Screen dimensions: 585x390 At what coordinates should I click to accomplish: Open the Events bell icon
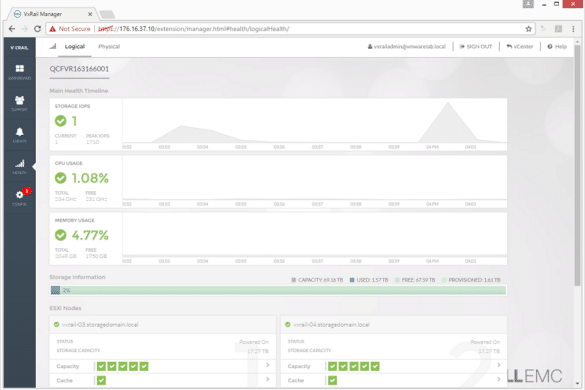(20, 132)
